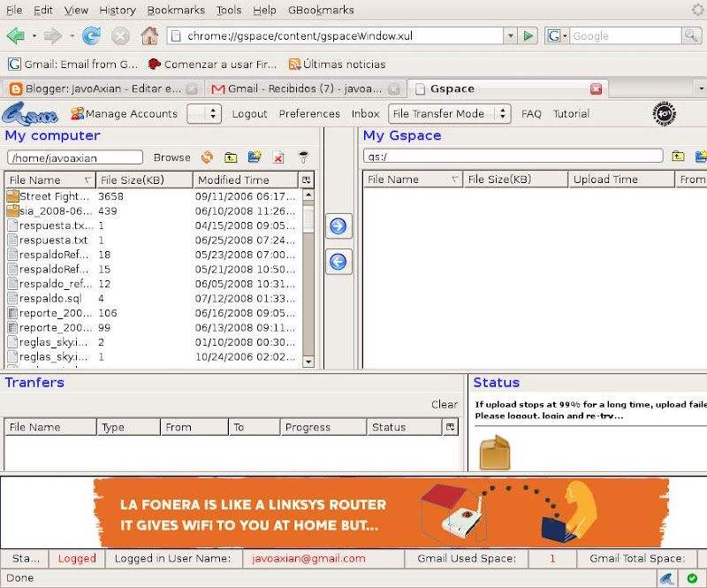
Task: Open the URL history dropdown arrow
Action: [x=511, y=35]
